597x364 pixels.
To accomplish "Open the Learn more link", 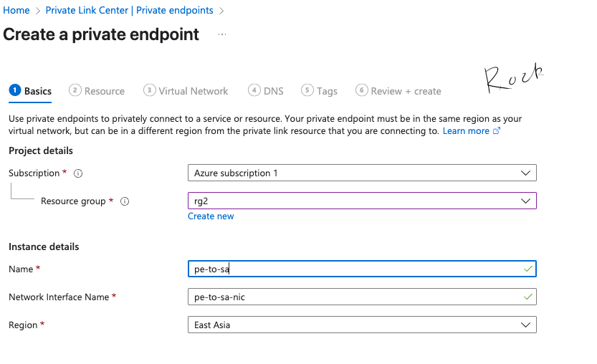I will click(x=465, y=131).
